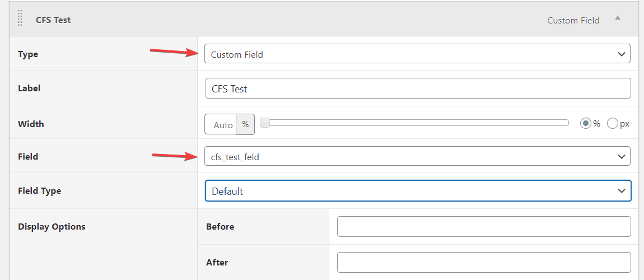Collapse the CFS Test panel with triangle arrow
Screen dimensions: 644x280
coord(617,18)
